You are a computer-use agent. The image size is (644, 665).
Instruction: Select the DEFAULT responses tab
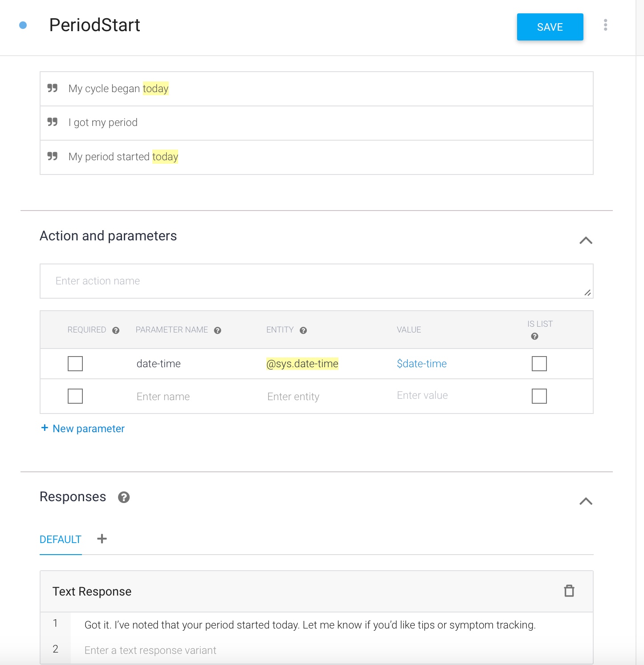pos(61,539)
